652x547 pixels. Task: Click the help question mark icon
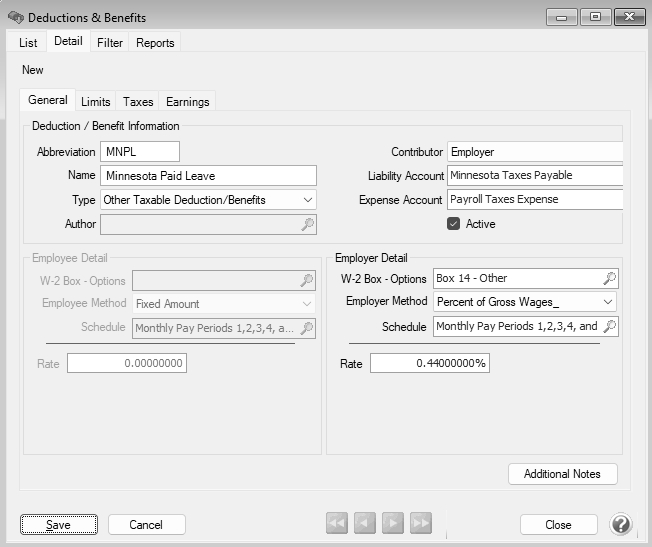tap(620, 524)
